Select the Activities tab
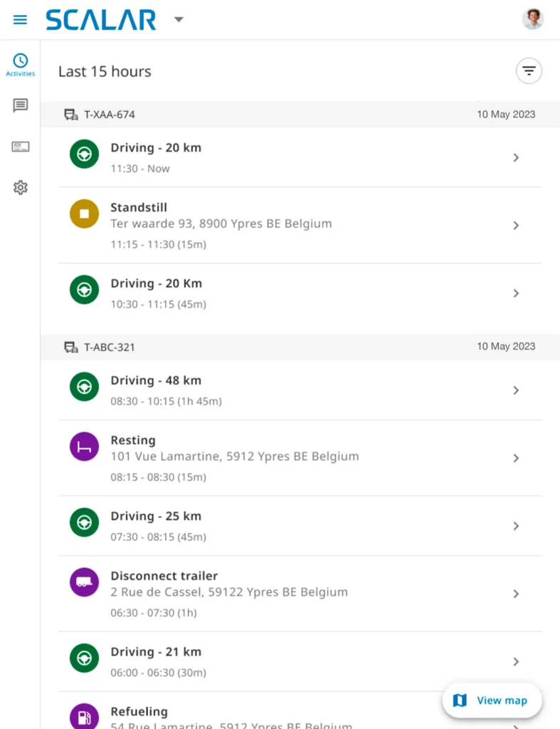560x729 pixels. click(20, 65)
